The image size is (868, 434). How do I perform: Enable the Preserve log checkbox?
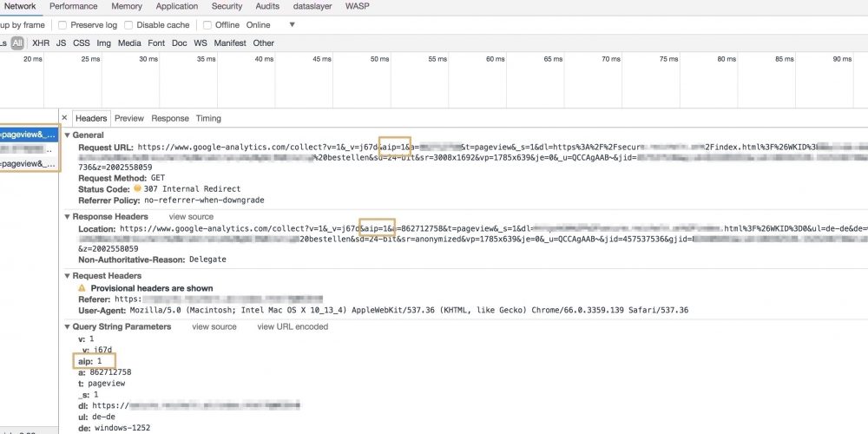pyautogui.click(x=62, y=25)
